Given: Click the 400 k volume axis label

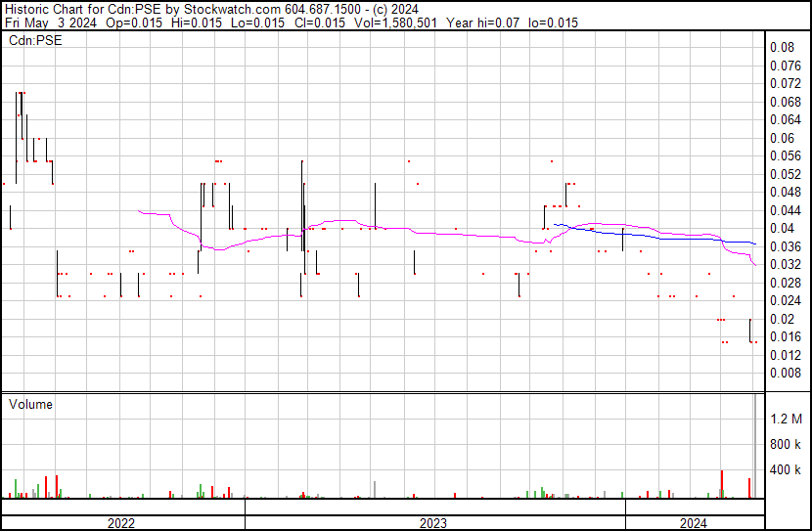Looking at the screenshot, I should (x=786, y=470).
